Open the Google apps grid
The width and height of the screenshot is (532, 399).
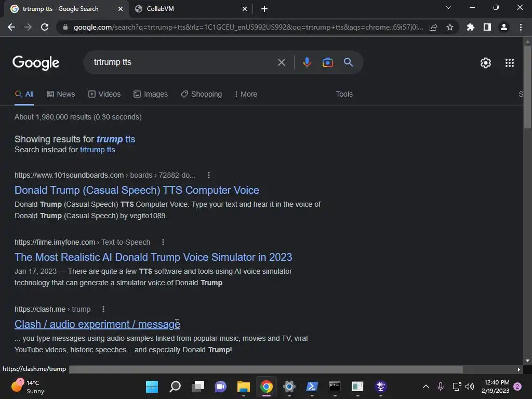[509, 63]
